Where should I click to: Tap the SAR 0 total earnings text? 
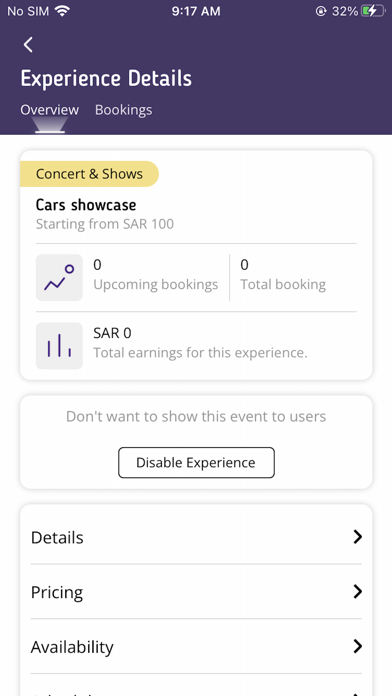pyautogui.click(x=112, y=333)
